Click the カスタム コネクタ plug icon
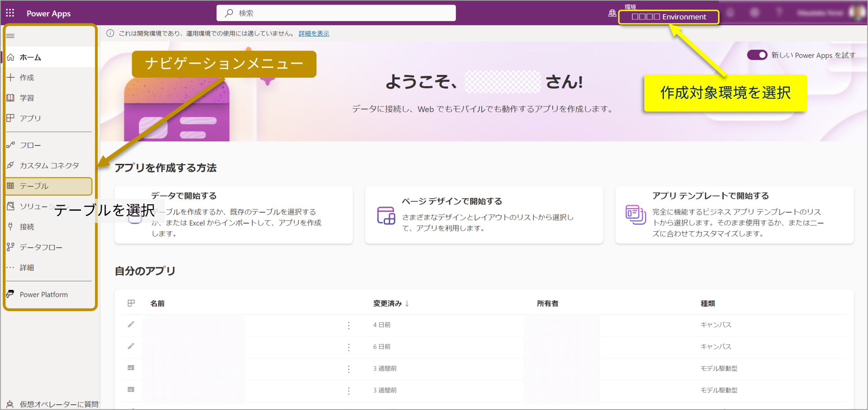The image size is (868, 410). click(x=11, y=165)
